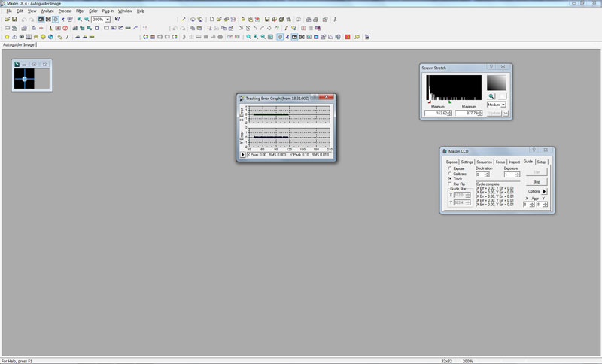This screenshot has width=602, height=364.
Task: Click the red stop circle toolbar icon
Action: pyautogui.click(x=65, y=27)
